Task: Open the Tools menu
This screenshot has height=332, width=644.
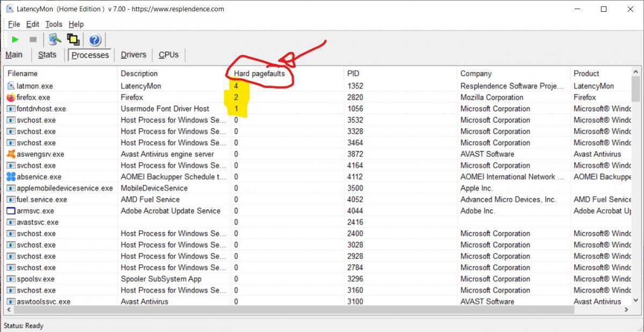Action: (x=54, y=24)
